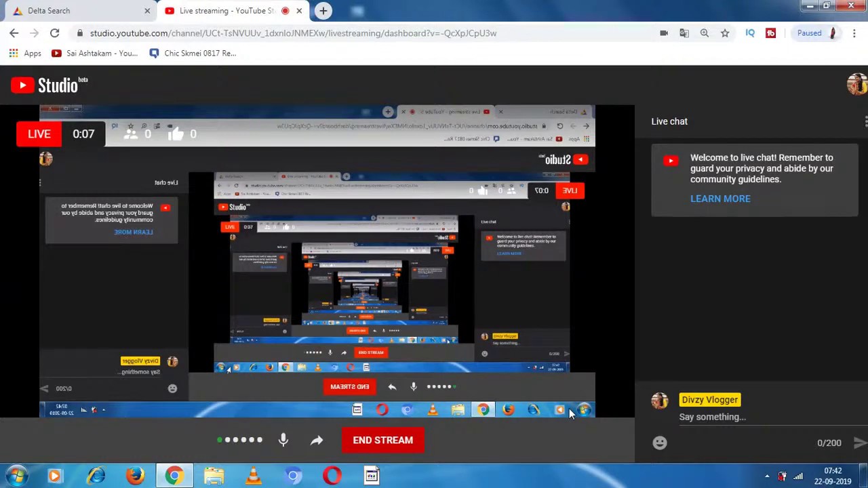Image resolution: width=868 pixels, height=488 pixels.
Task: Click the share arrow icon
Action: coord(317,440)
